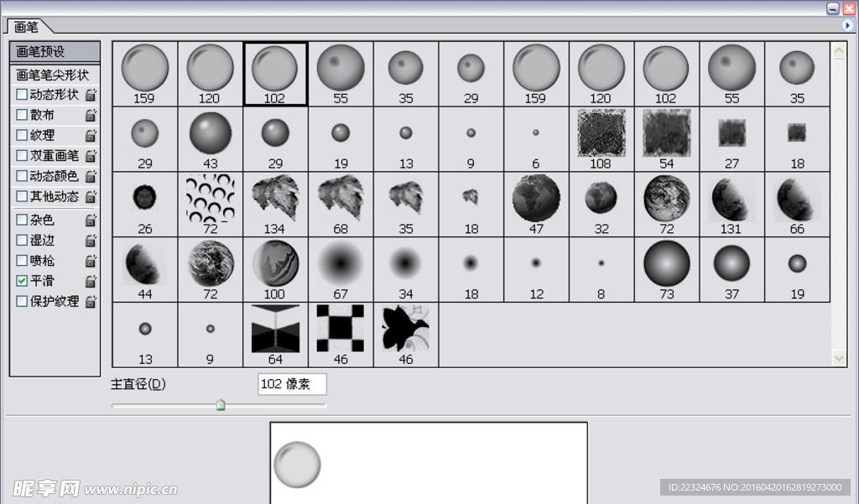859x504 pixels.
Task: Enable 动态形状 checkbox
Action: click(x=22, y=94)
